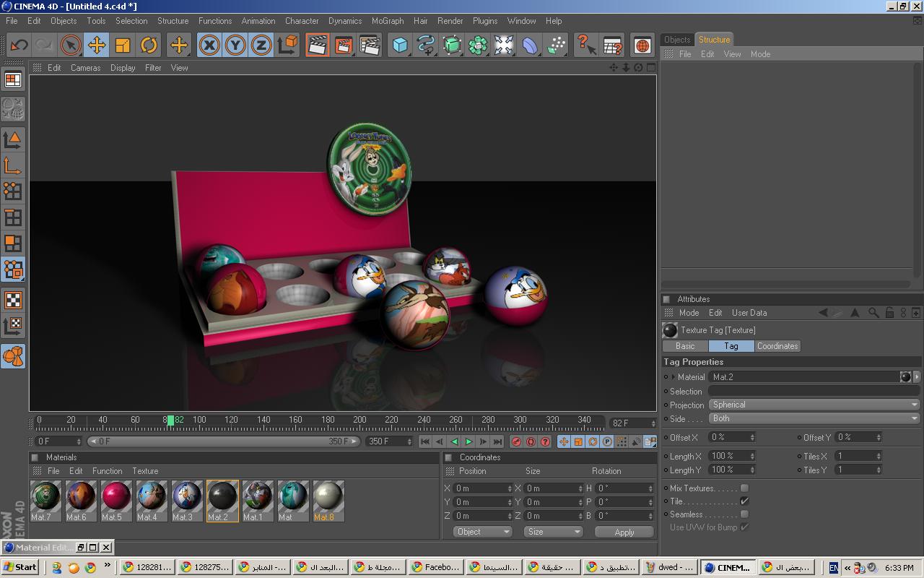Screen dimensions: 924x578
Task: Click the Tiles X stepper arrows
Action: (x=879, y=456)
